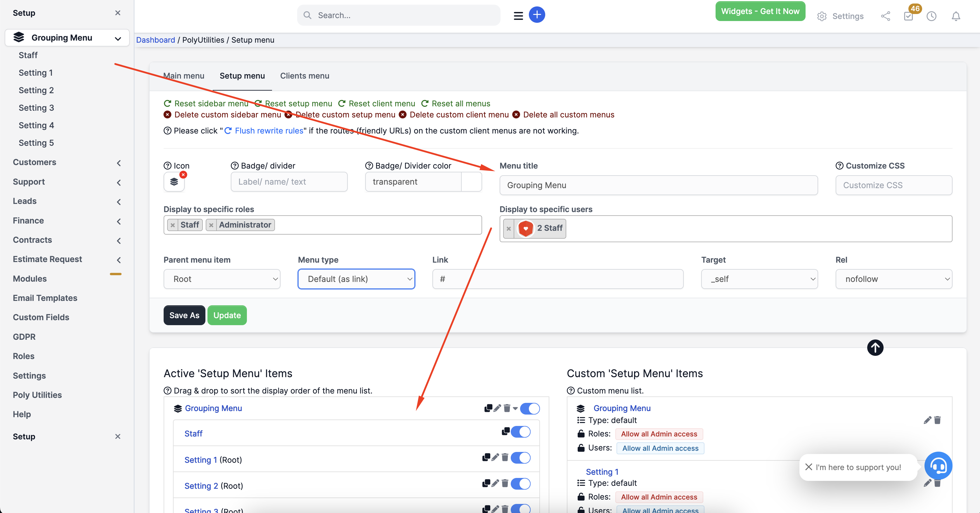Switch to the Main menu tab
Viewport: 980px width, 513px height.
tap(183, 76)
